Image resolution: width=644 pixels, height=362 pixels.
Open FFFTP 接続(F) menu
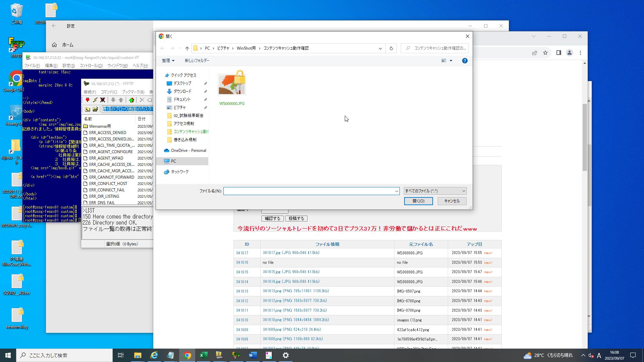pyautogui.click(x=90, y=92)
